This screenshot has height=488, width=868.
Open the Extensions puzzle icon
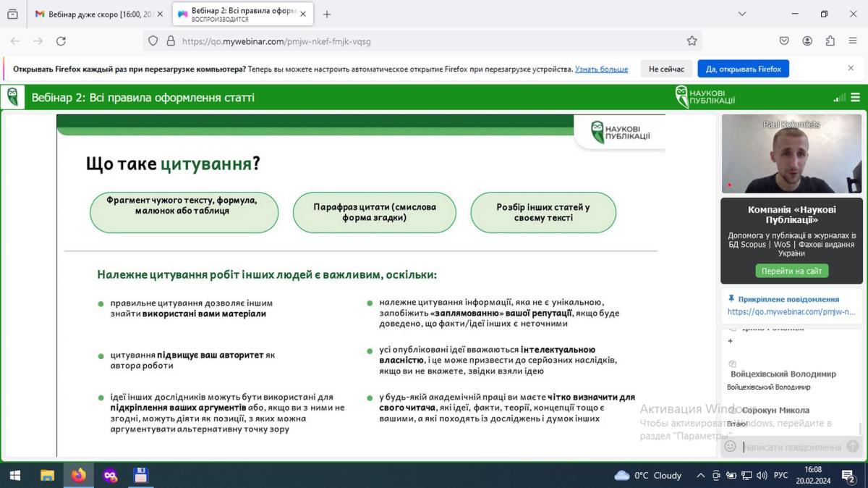pyautogui.click(x=830, y=41)
